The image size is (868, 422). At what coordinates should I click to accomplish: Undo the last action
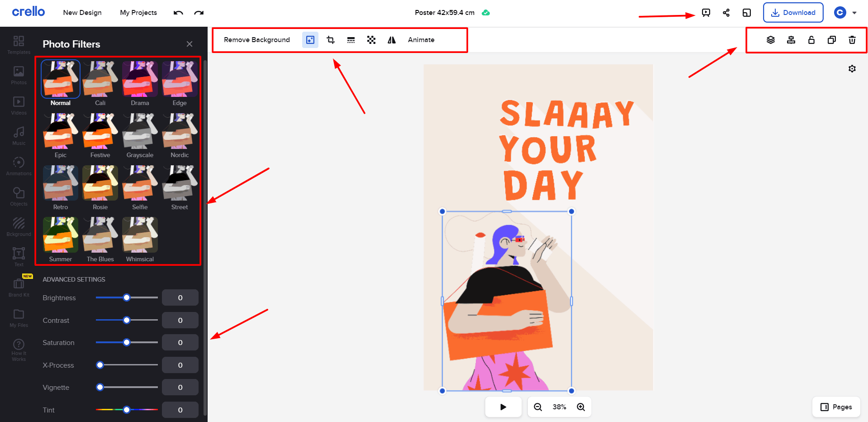click(178, 13)
